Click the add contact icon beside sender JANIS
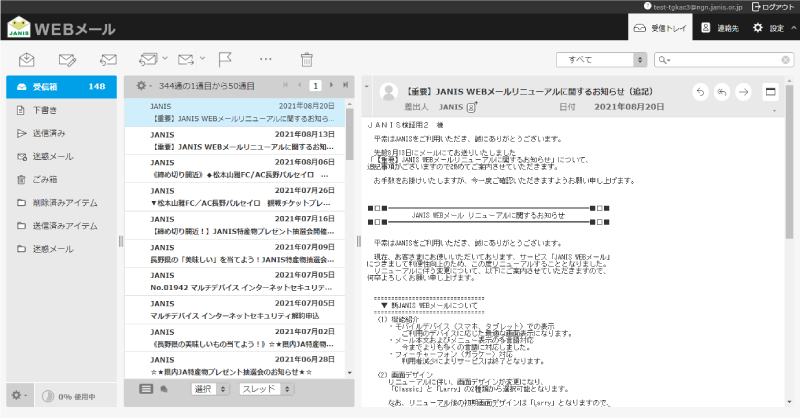Screen dimensions: 800x418 472,107
